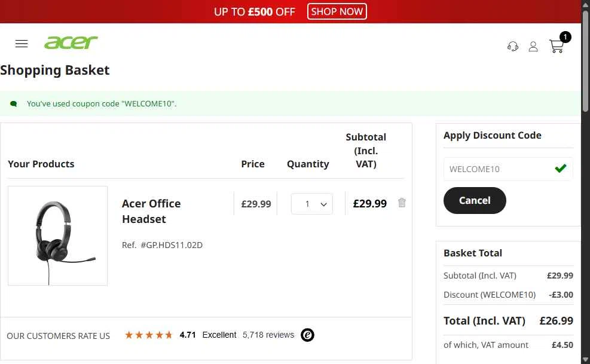Open customer support headset icon
590x364 pixels.
tap(512, 46)
